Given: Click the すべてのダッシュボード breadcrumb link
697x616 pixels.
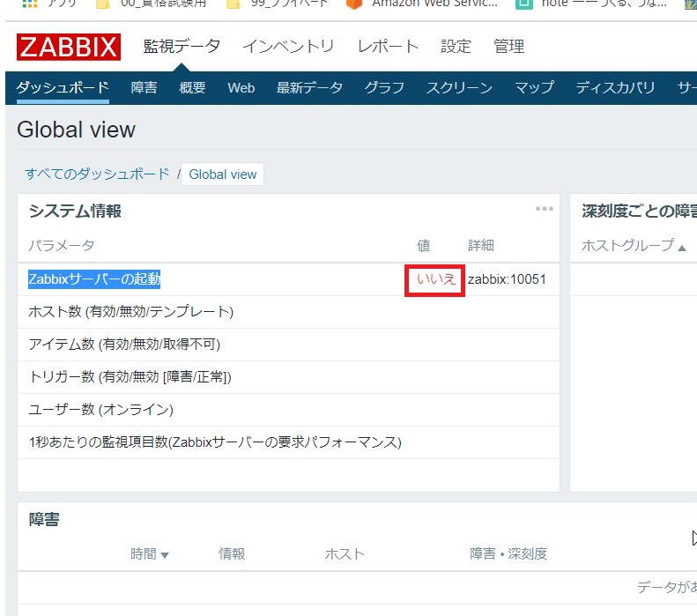Looking at the screenshot, I should point(97,174).
